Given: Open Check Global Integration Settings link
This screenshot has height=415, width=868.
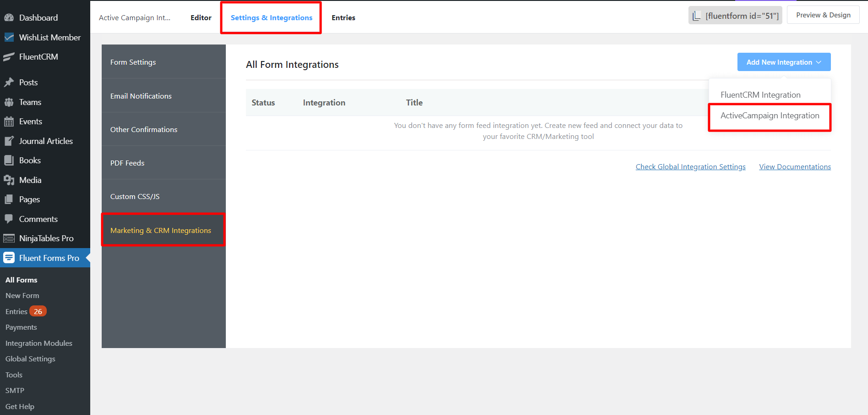Looking at the screenshot, I should 690,167.
